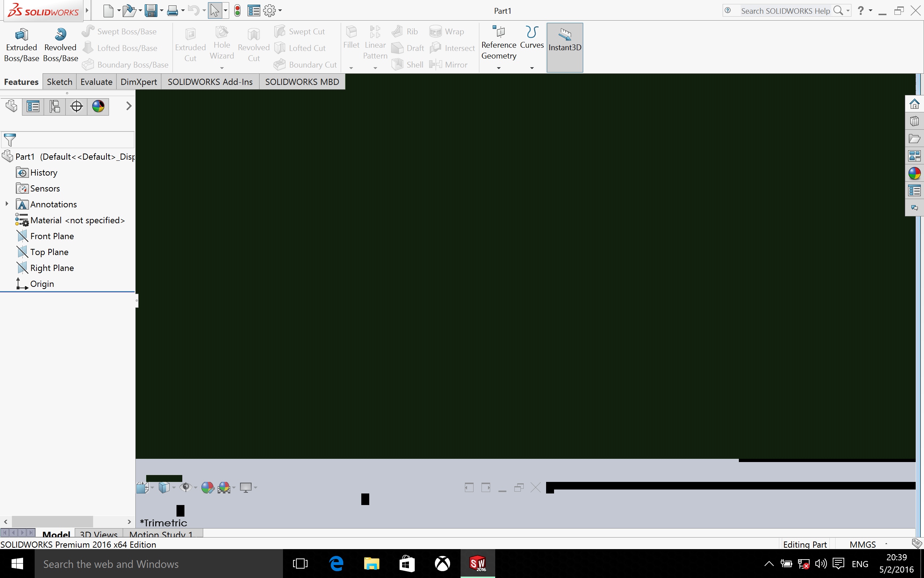Expand the Open file dropdown arrow
The image size is (924, 578).
tap(140, 11)
